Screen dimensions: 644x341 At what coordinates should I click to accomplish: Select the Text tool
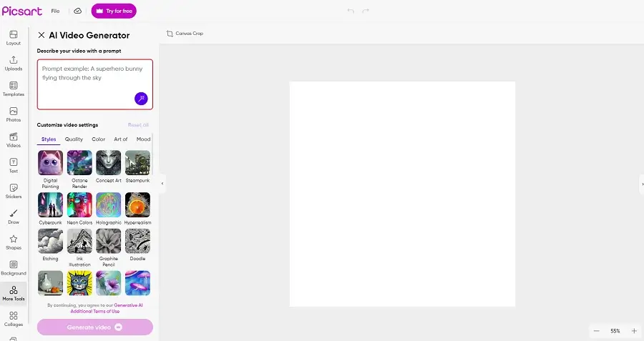(14, 166)
